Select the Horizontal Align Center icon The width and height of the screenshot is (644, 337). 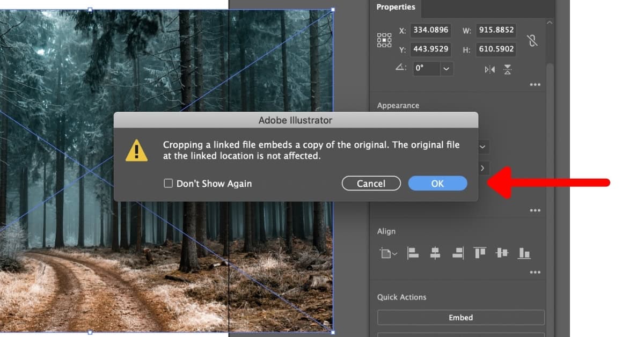[x=435, y=253]
